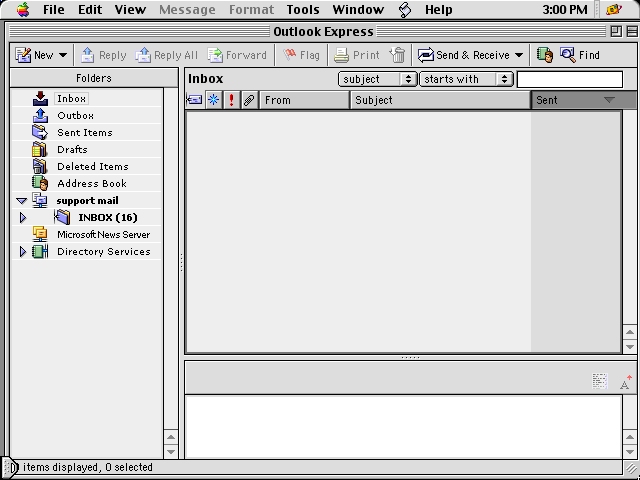This screenshot has width=640, height=480.
Task: Click the Microsoft News Server icon
Action: pos(40,234)
